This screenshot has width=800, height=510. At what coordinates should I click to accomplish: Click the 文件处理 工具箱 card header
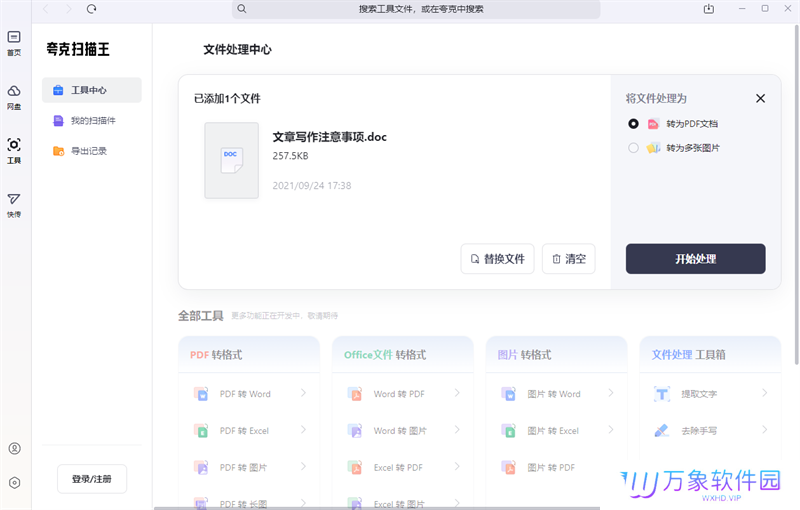pos(710,354)
